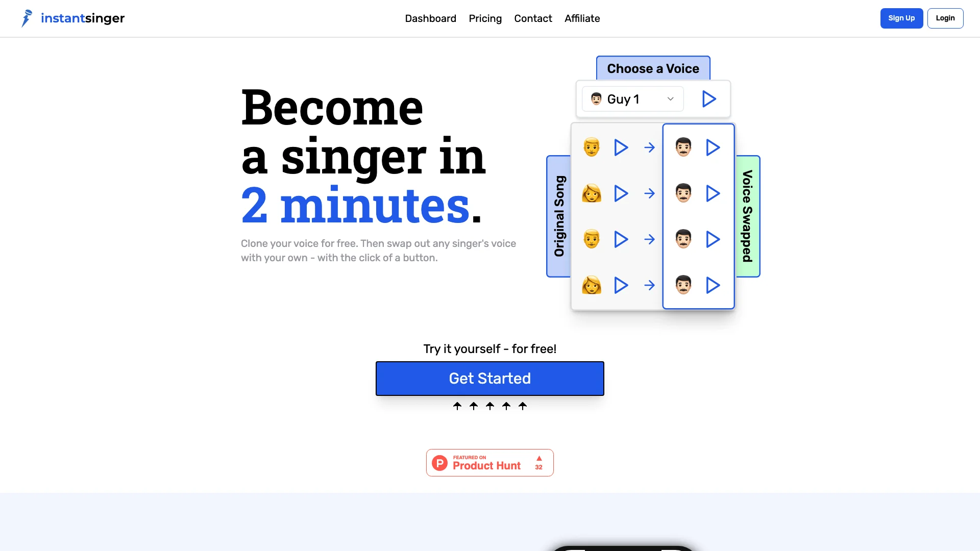Click the play button for Guy 1 voice
This screenshot has width=980, height=551.
pos(709,99)
